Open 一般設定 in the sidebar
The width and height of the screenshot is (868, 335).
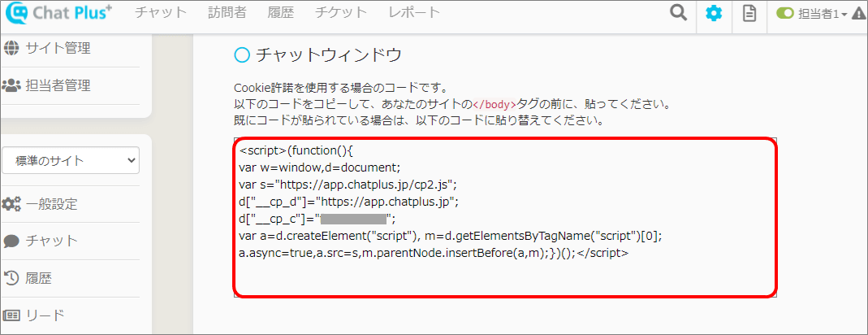[x=51, y=204]
